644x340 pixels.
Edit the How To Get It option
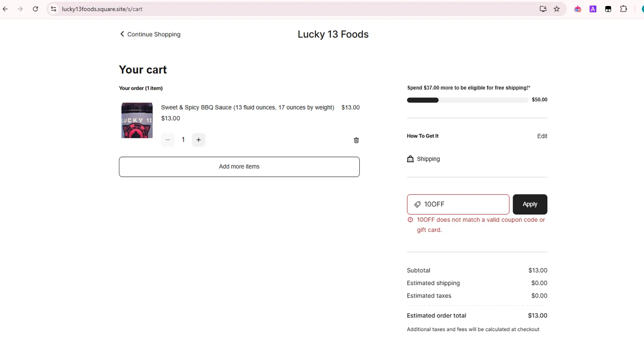point(542,136)
